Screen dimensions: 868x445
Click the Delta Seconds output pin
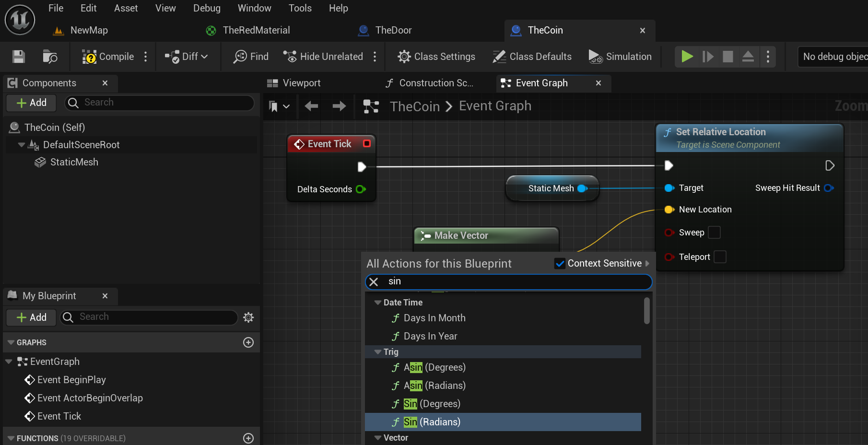coord(361,189)
